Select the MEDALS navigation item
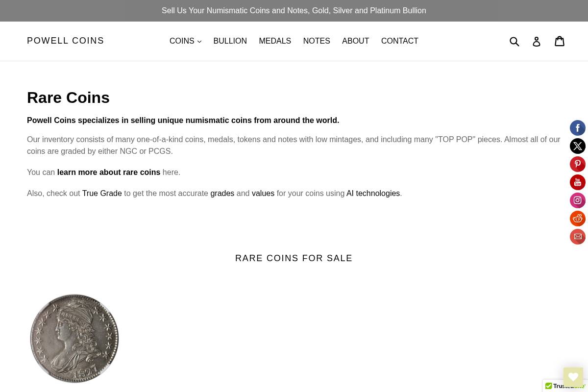The height and width of the screenshot is (392, 588). (275, 41)
